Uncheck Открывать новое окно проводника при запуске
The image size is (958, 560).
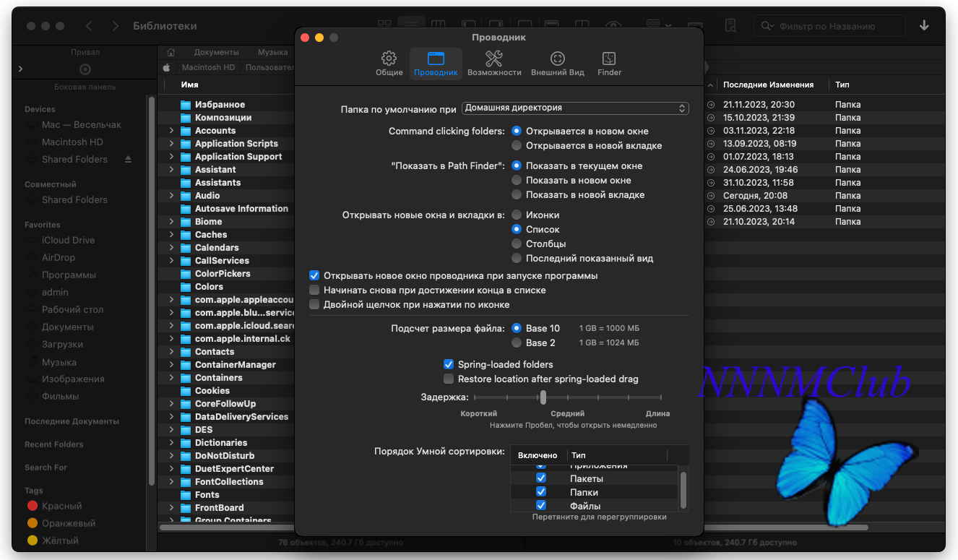314,275
